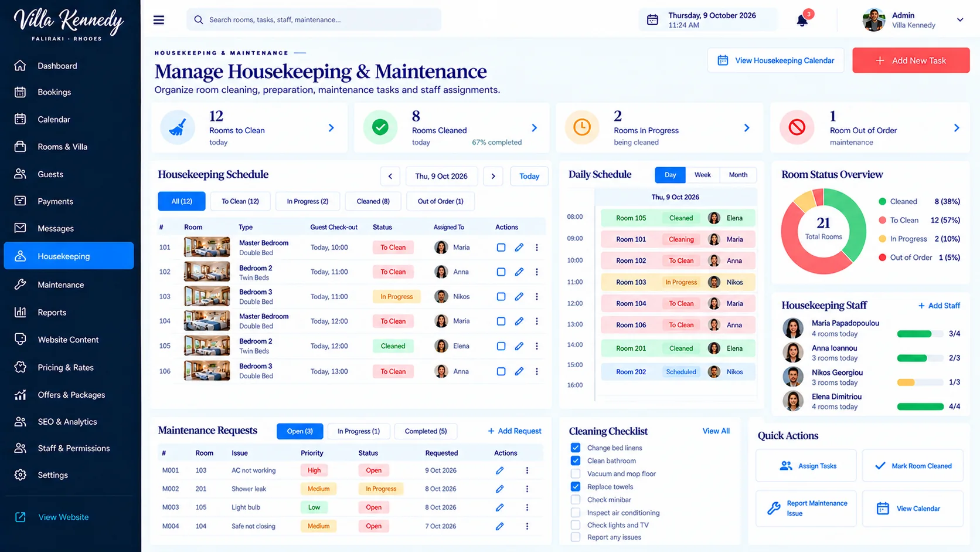
Task: Click the Add Staff link
Action: 939,306
